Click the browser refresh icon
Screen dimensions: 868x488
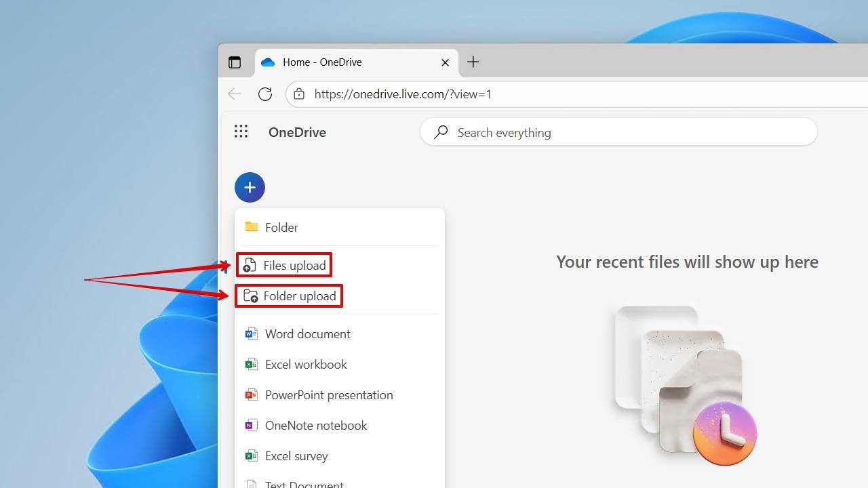click(265, 94)
